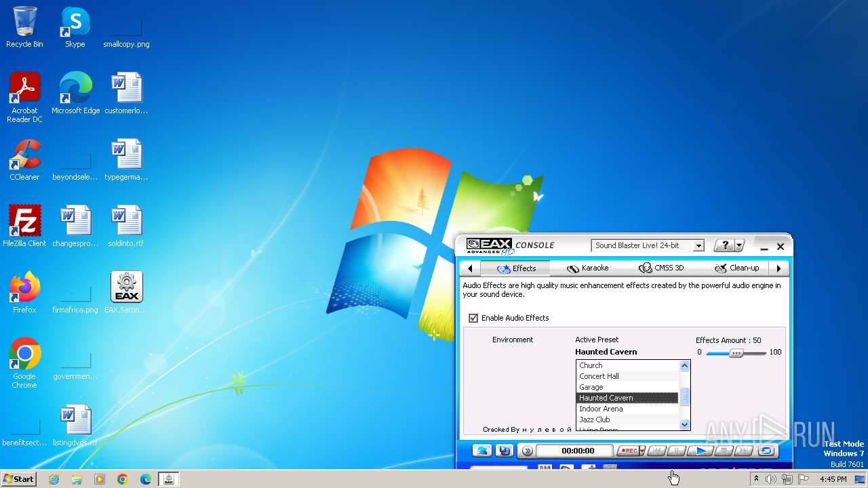This screenshot has height=488, width=868.
Task: Open the Sound Blaster Live! device dropdown
Action: click(698, 246)
